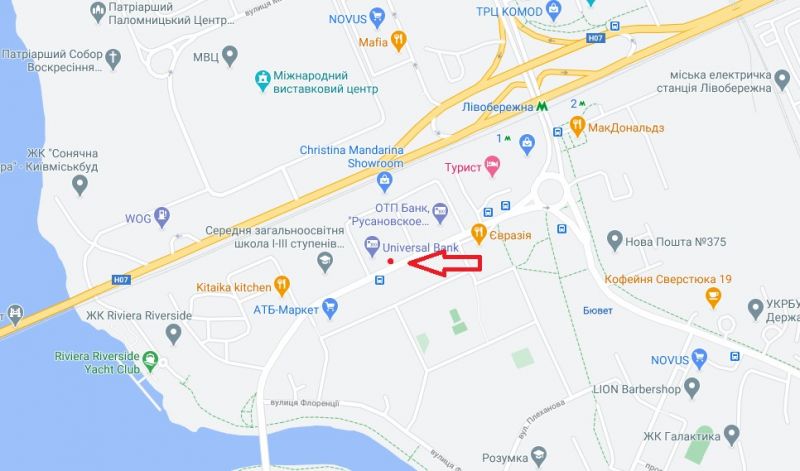Open the ТРЦ КОМОД shopping marker
The image size is (800, 471).
[553, 10]
